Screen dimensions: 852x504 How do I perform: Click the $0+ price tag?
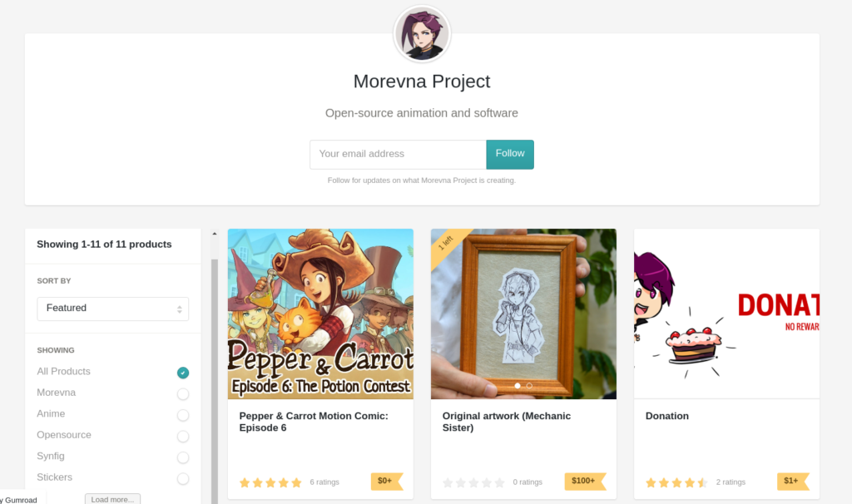click(386, 482)
